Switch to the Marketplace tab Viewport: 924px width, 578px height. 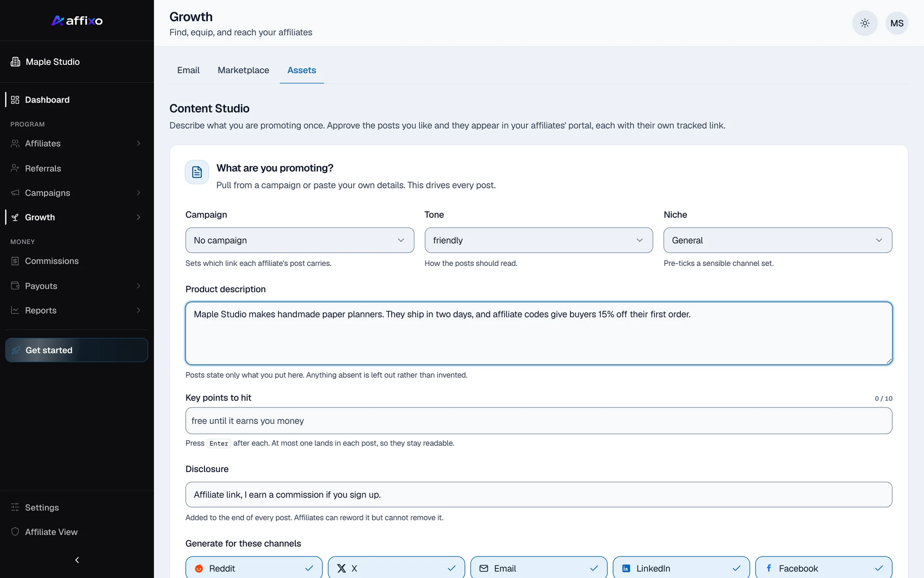tap(244, 70)
